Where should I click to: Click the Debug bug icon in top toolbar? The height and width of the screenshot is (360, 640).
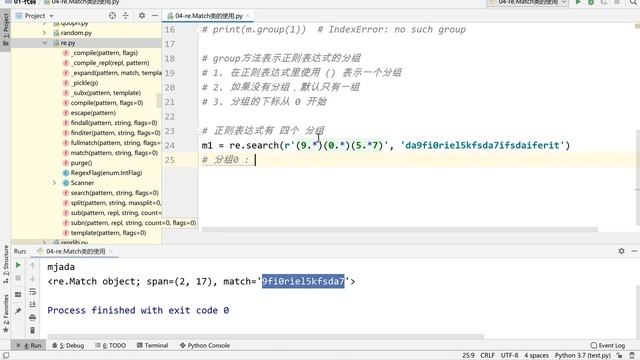point(591,2)
